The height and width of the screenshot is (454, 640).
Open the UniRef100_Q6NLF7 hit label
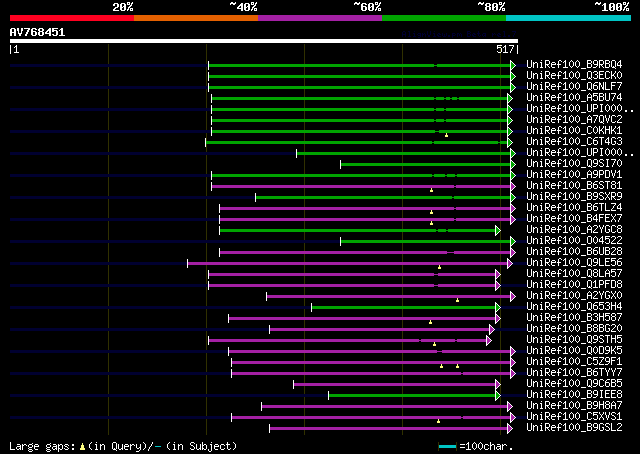click(574, 87)
